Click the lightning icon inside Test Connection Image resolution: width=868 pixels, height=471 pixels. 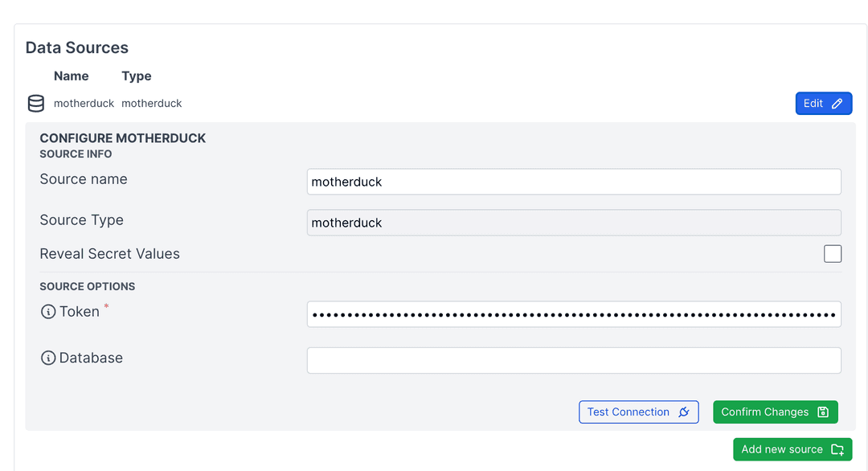(x=684, y=412)
